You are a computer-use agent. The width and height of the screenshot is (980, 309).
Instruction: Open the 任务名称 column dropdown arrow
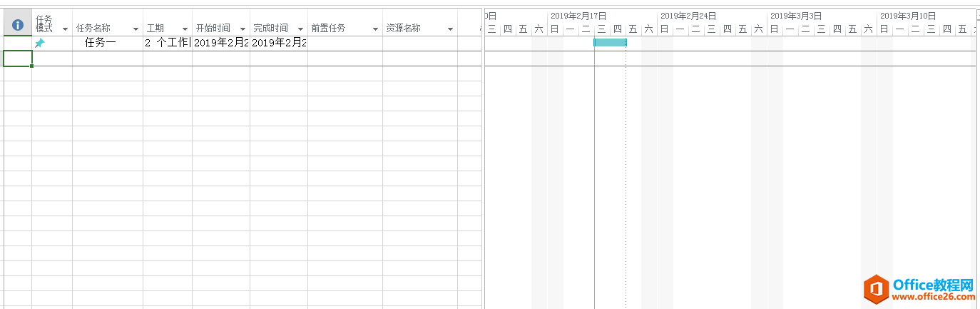point(136,29)
